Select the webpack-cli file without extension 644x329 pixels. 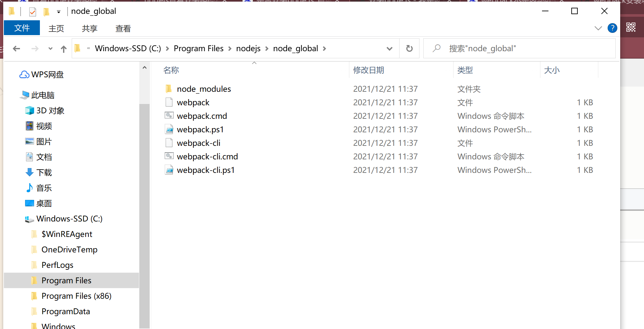[x=198, y=143]
